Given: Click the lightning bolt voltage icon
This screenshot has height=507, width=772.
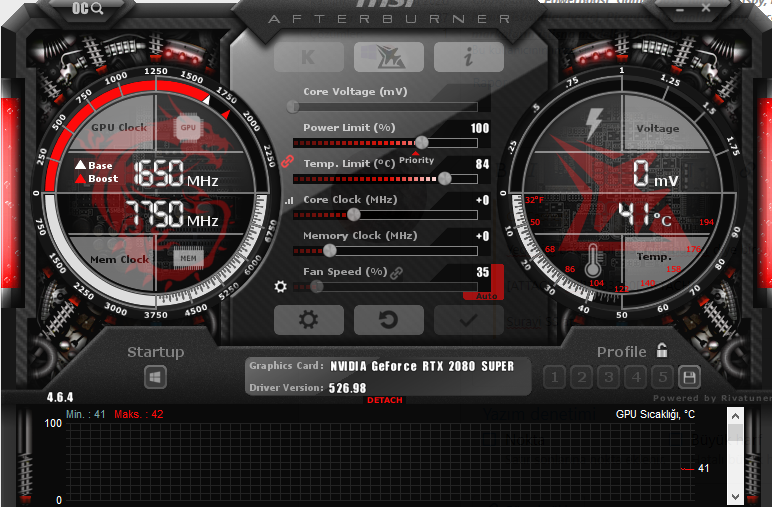Looking at the screenshot, I should (594, 123).
